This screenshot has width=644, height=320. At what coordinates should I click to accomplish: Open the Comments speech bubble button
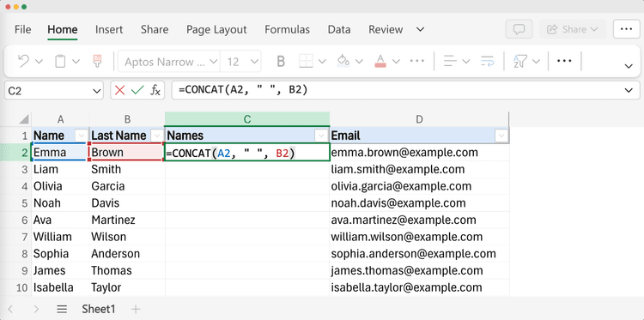pyautogui.click(x=519, y=29)
